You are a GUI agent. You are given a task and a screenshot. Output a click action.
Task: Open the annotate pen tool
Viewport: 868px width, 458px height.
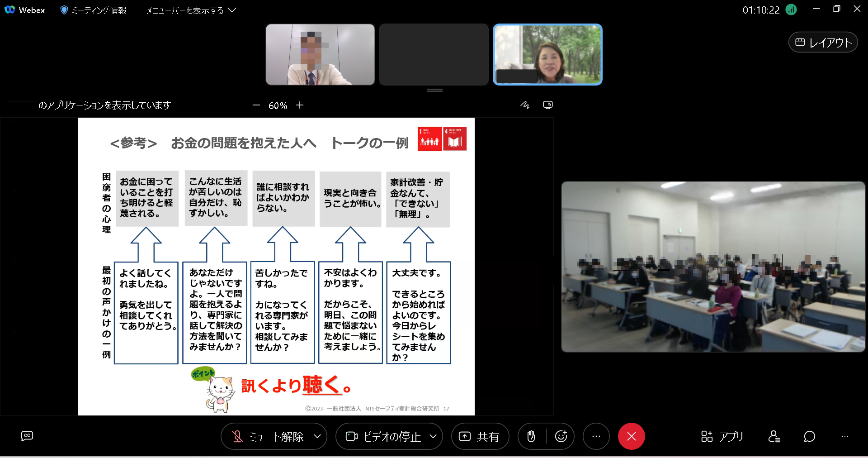pyautogui.click(x=525, y=105)
